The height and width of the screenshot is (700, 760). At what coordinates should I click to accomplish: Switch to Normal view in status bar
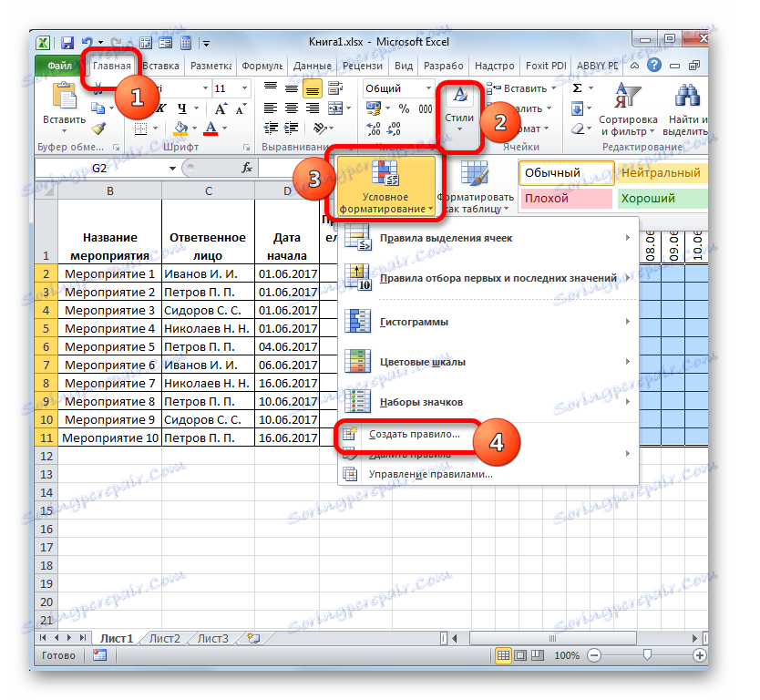click(503, 655)
